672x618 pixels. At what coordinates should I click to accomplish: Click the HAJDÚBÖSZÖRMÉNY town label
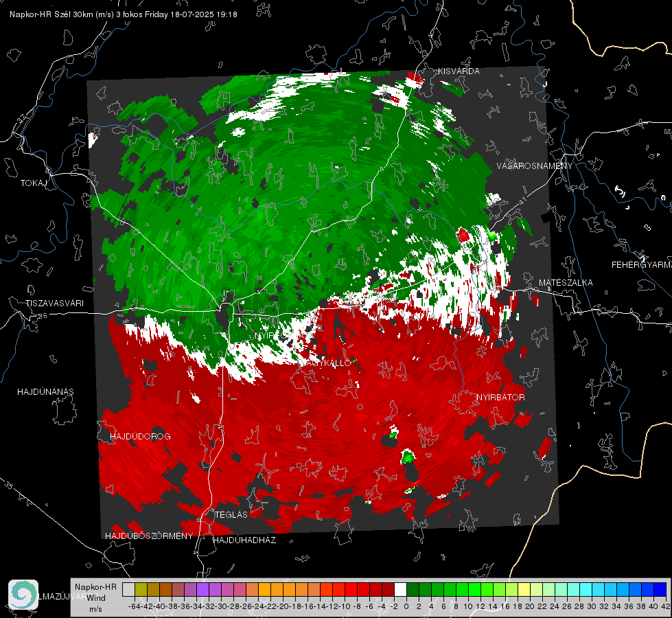point(149,536)
